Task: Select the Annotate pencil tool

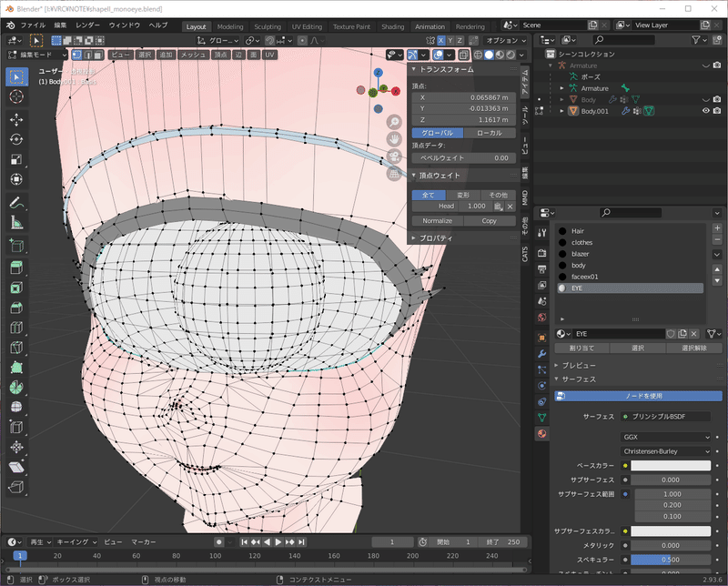Action: (x=16, y=203)
